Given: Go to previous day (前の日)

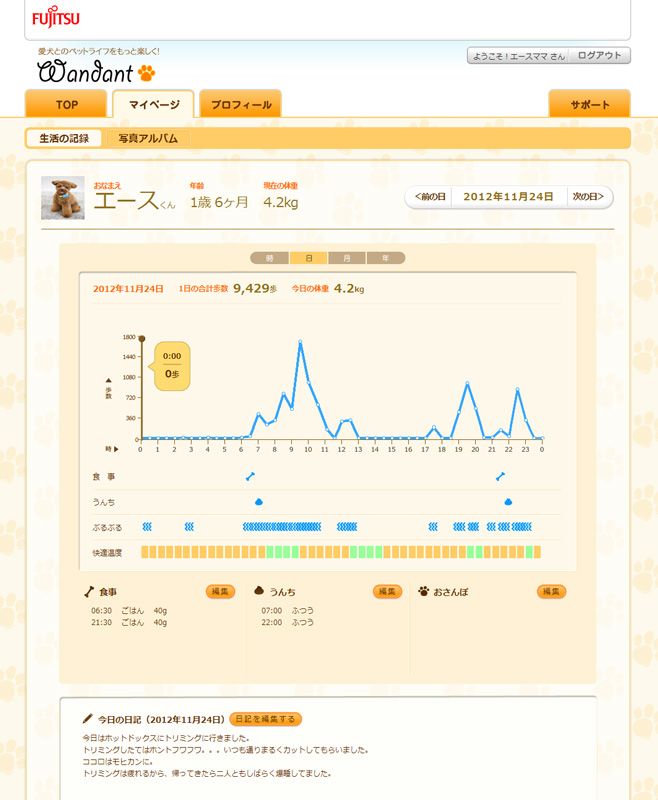Looking at the screenshot, I should click(x=429, y=197).
